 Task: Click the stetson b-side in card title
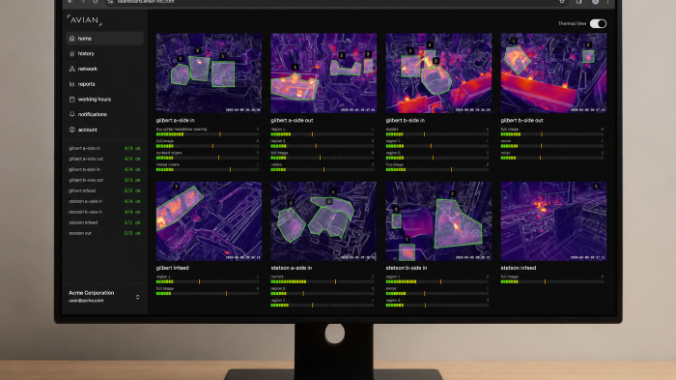(x=406, y=268)
